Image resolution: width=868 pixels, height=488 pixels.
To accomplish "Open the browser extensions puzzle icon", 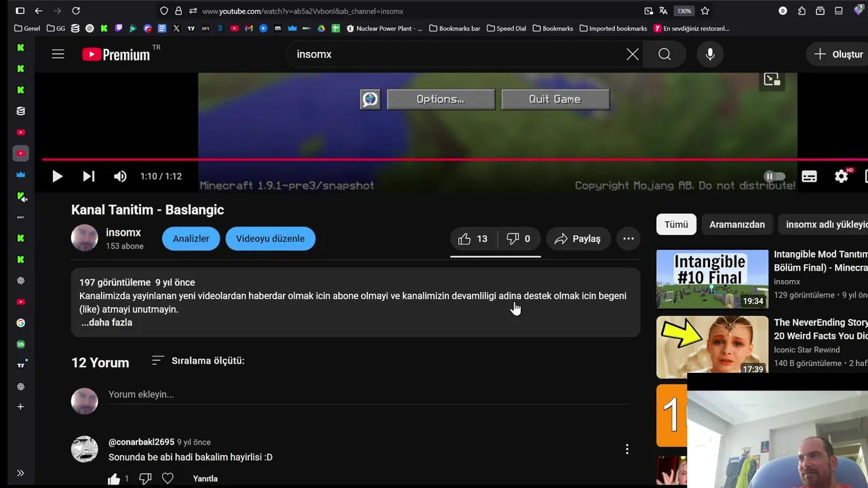I will click(802, 11).
